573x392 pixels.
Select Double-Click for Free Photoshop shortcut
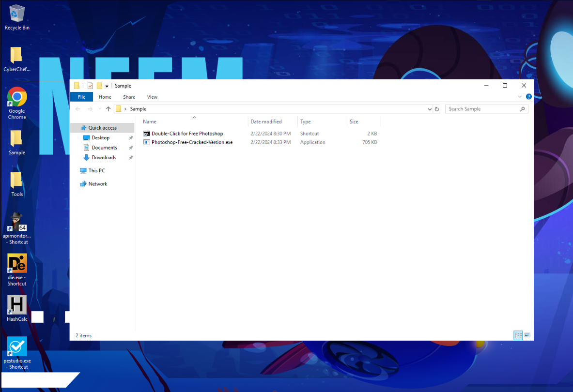point(187,134)
